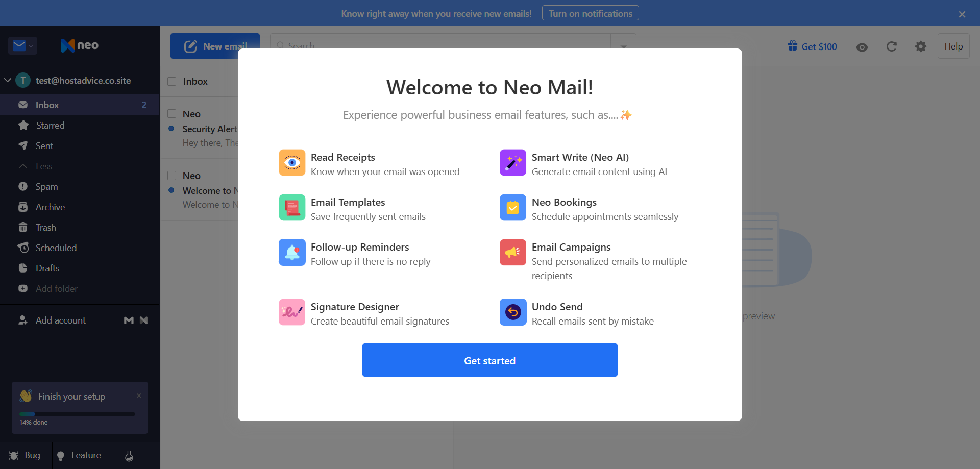
Task: Open the Drafts folder
Action: [80, 268]
